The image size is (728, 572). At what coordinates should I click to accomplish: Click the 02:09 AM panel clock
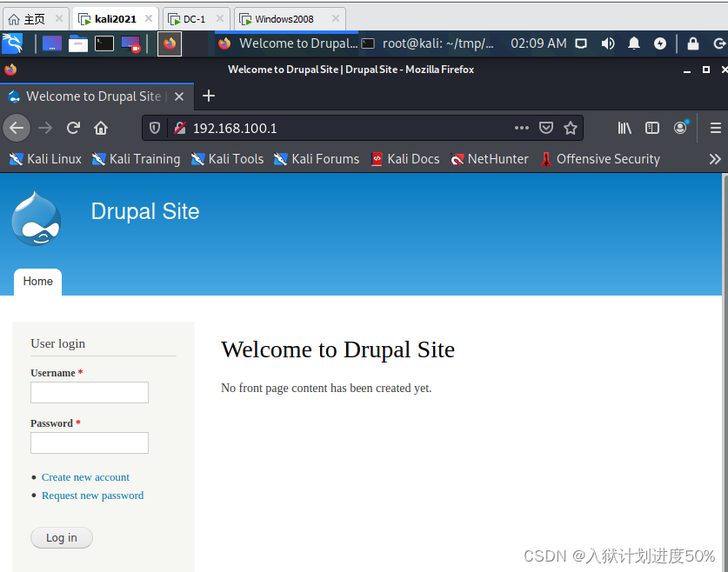[x=538, y=43]
